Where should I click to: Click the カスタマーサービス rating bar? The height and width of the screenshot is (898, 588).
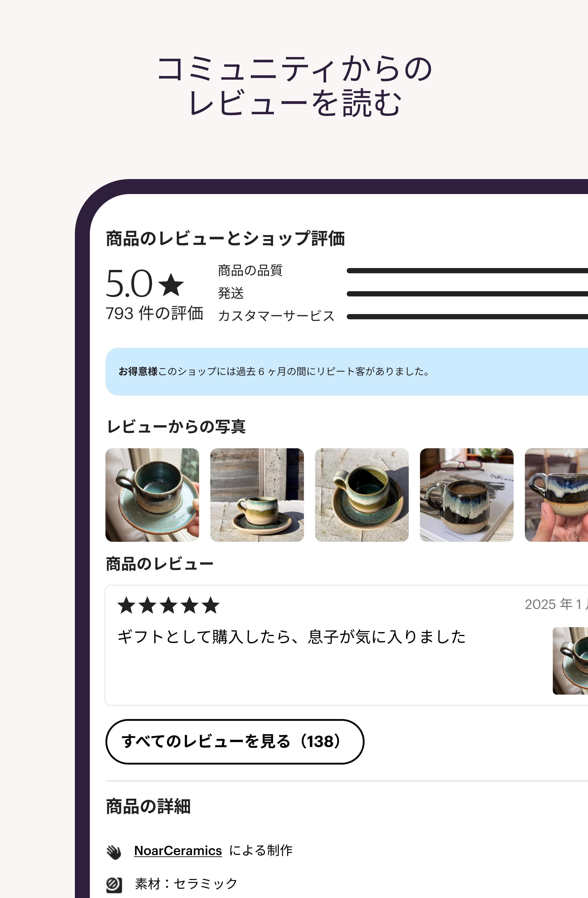[467, 316]
